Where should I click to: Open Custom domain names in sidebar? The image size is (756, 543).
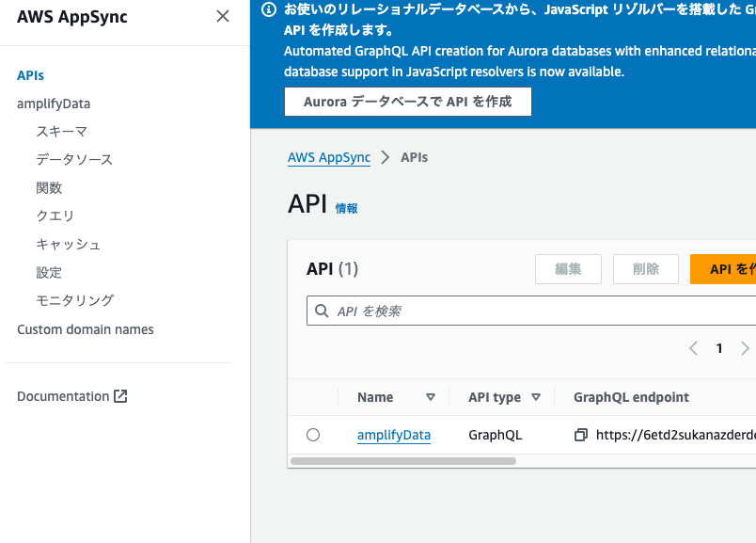click(86, 329)
